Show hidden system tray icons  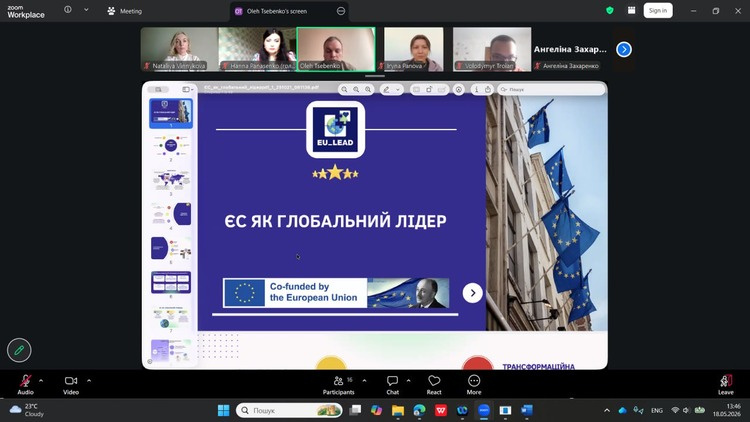point(607,410)
